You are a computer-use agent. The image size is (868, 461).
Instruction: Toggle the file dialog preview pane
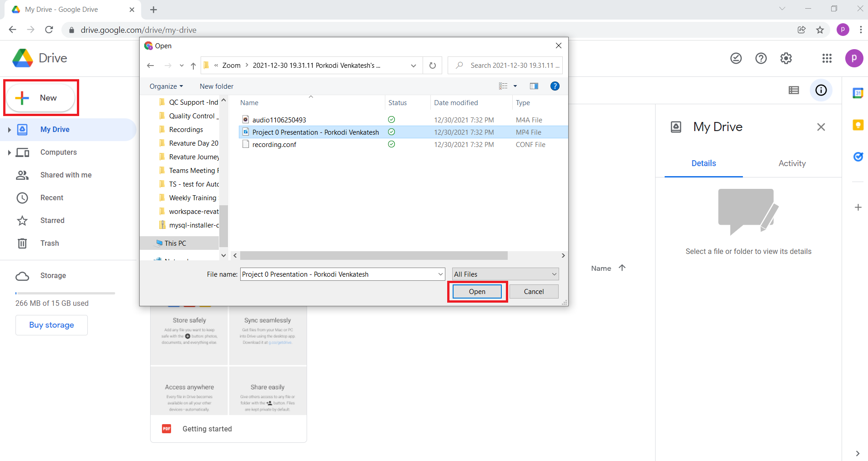pyautogui.click(x=534, y=86)
